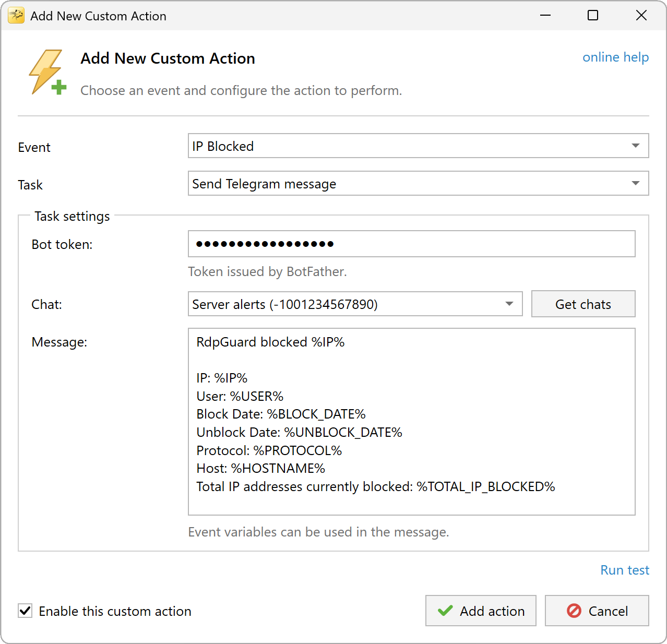Expand the Chat dropdown with Server alerts

[x=355, y=304]
